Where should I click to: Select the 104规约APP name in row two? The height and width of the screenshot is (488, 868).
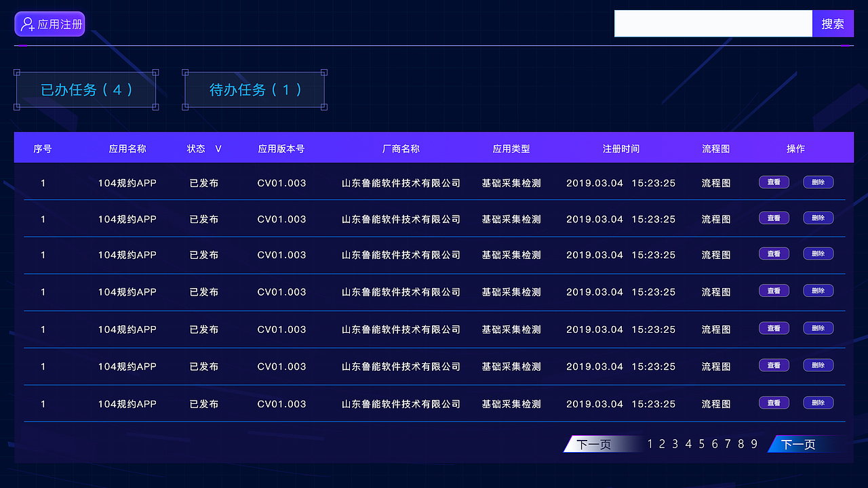127,218
